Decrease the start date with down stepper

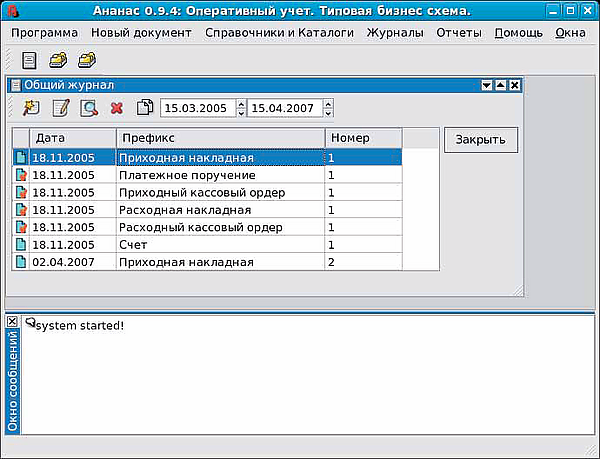(241, 113)
